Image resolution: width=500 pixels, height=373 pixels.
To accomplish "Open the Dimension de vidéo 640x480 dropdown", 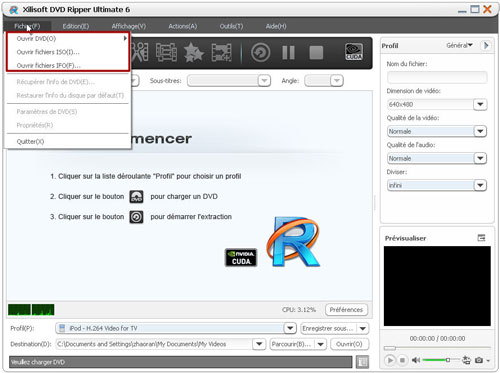I will coord(480,104).
